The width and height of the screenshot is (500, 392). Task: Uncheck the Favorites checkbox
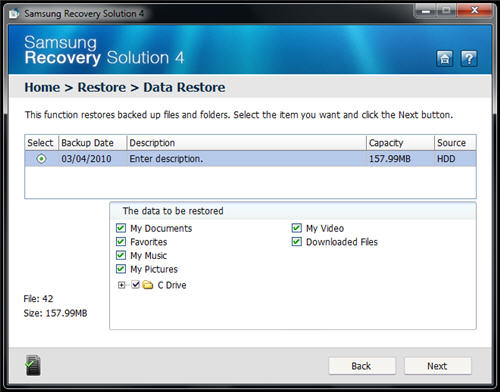(x=121, y=242)
